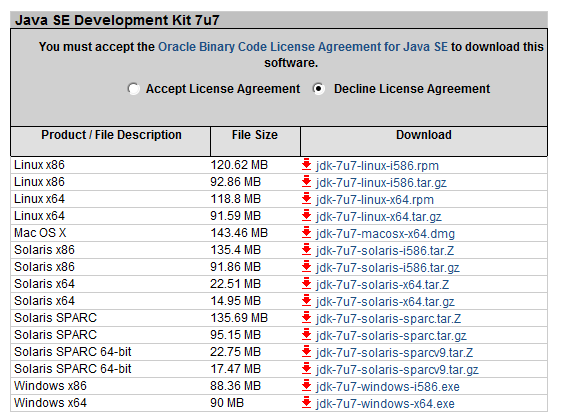Download jdk-7u7-linux-x64.rpm file link
564x419 pixels.
[375, 200]
